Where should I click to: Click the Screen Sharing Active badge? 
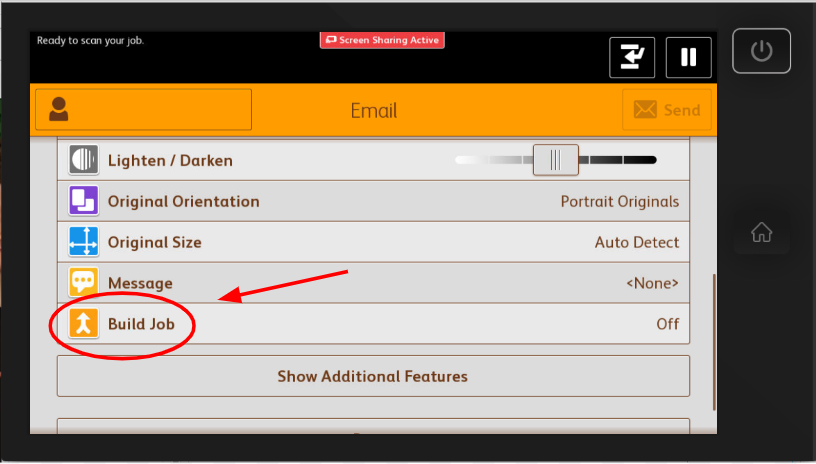381,41
